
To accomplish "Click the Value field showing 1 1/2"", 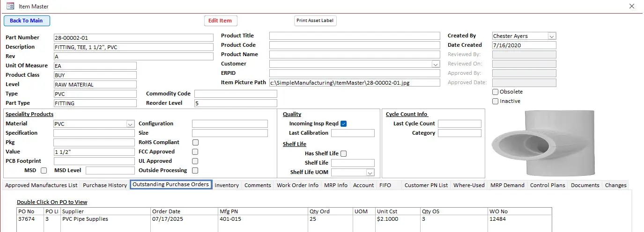I will [94, 152].
